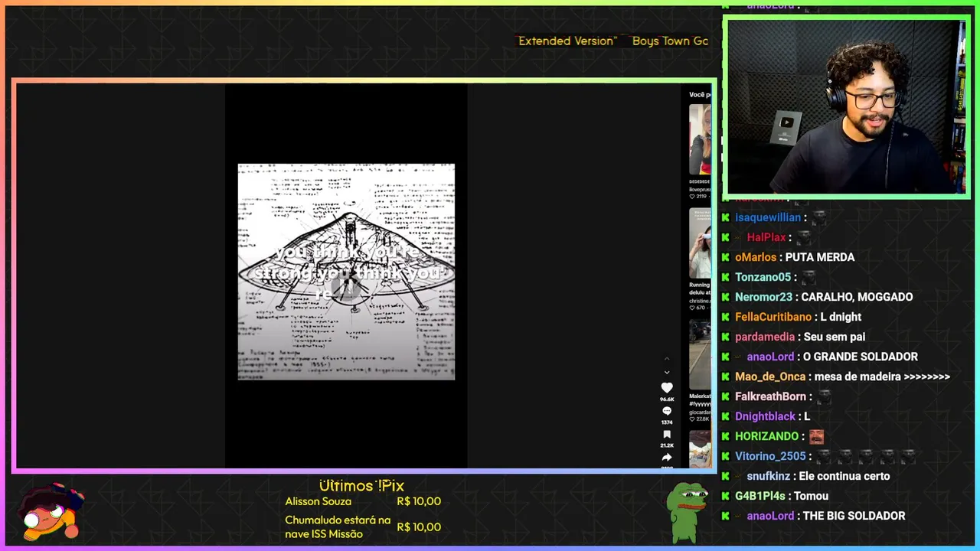This screenshot has height=551, width=980.
Task: Click the emote in Tonzano05's message
Action: (x=808, y=277)
